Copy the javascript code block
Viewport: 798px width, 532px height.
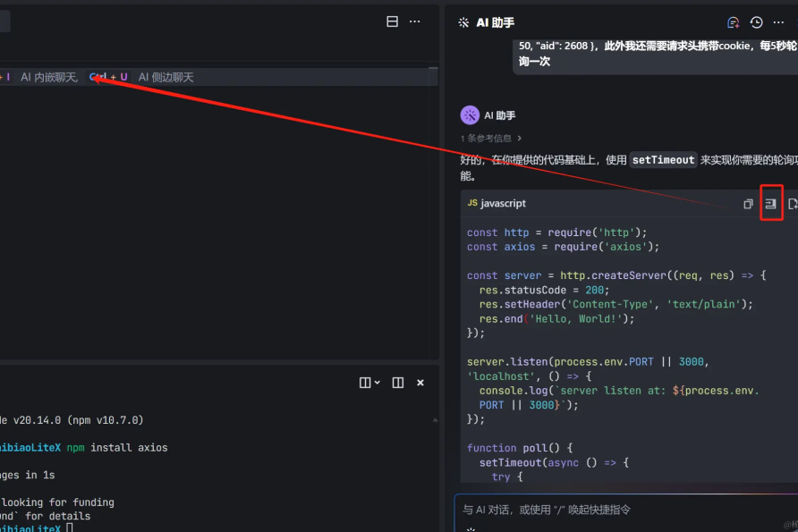[748, 204]
